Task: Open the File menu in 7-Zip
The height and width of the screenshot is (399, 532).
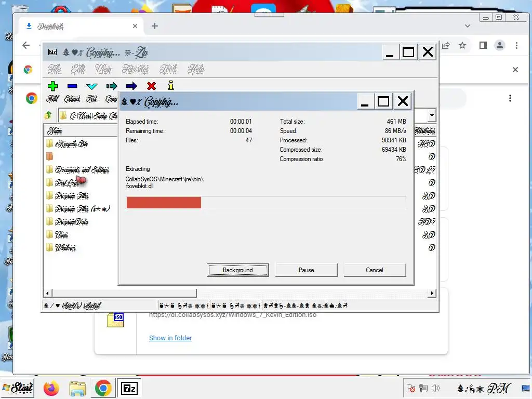Action: pos(54,69)
